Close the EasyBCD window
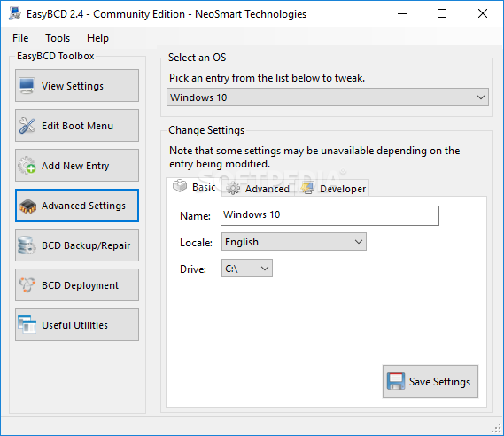 click(x=483, y=13)
